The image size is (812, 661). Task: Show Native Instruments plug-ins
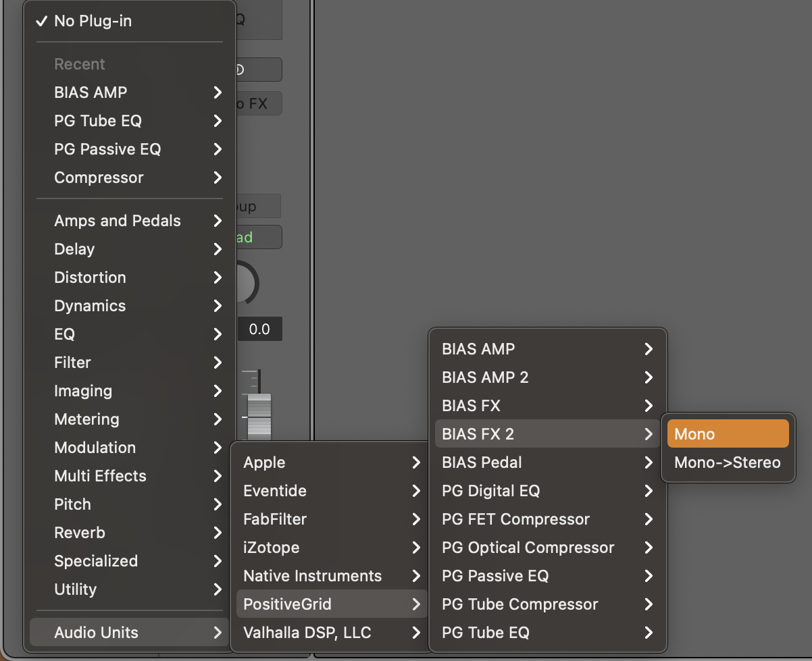pos(332,576)
